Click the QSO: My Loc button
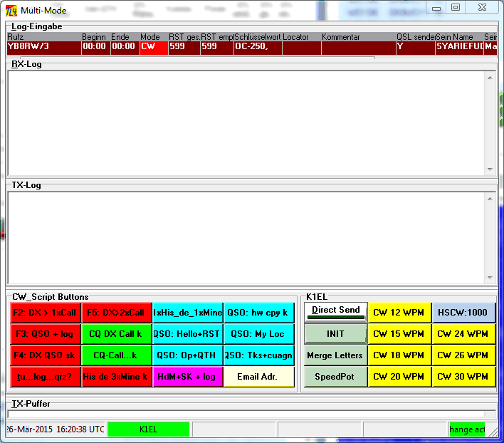The height and width of the screenshot is (443, 504). coord(258,334)
